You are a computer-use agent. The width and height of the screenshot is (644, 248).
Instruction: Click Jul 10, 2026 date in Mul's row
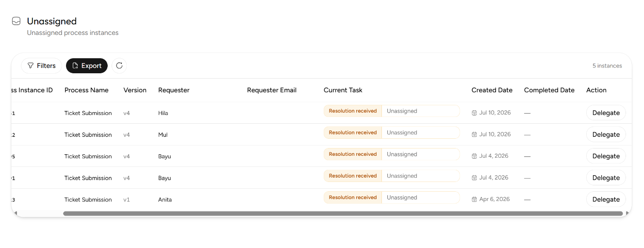[x=495, y=134]
